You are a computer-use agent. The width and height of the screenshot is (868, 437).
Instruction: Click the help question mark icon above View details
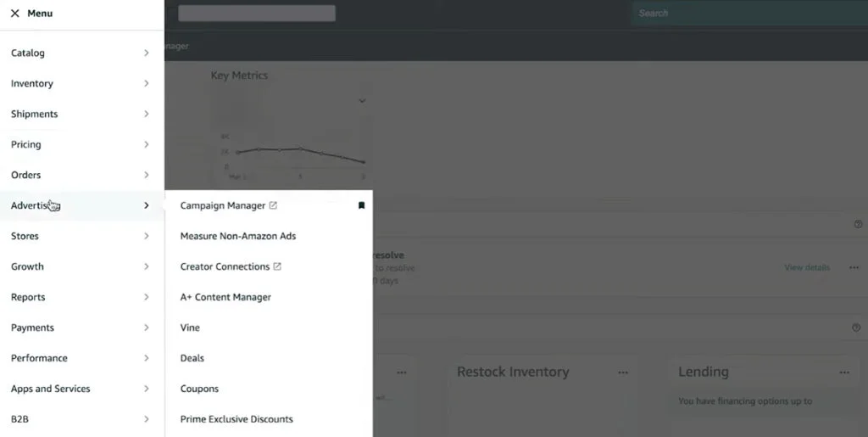(856, 224)
